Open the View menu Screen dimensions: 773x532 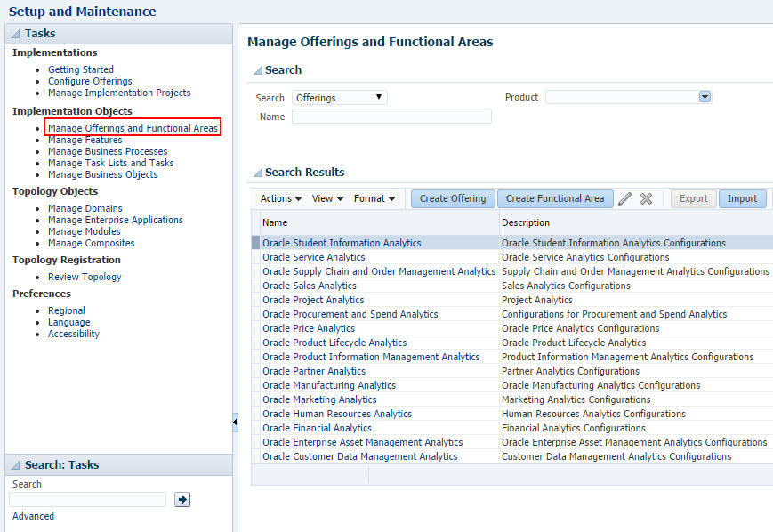pos(327,198)
